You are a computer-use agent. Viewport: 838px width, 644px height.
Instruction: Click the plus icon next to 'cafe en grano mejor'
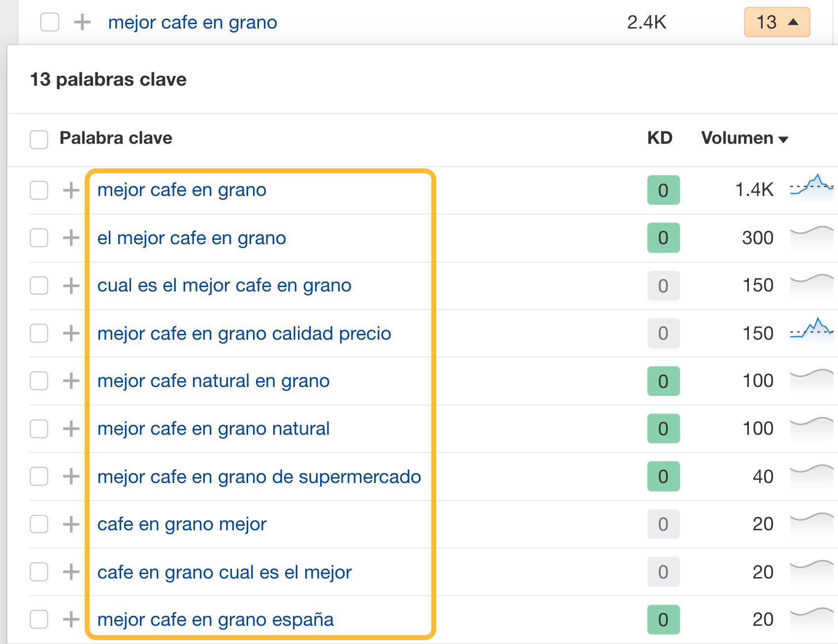point(72,524)
